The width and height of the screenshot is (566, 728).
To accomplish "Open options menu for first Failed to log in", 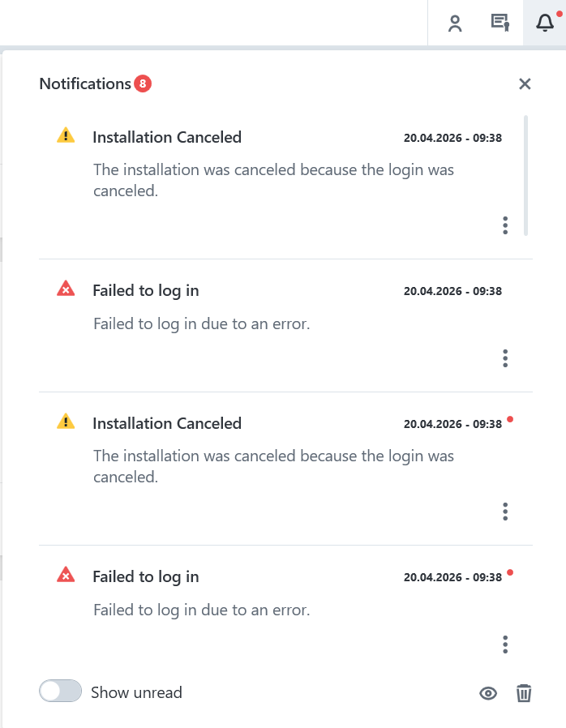I will pos(505,358).
